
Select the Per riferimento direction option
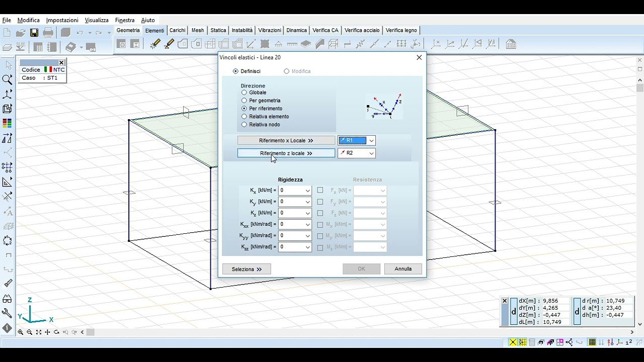click(x=244, y=109)
